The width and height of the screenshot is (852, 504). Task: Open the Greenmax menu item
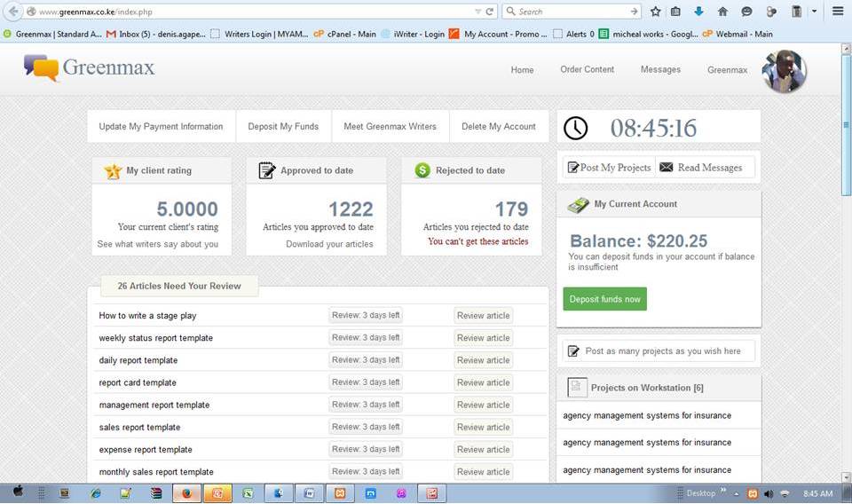727,70
